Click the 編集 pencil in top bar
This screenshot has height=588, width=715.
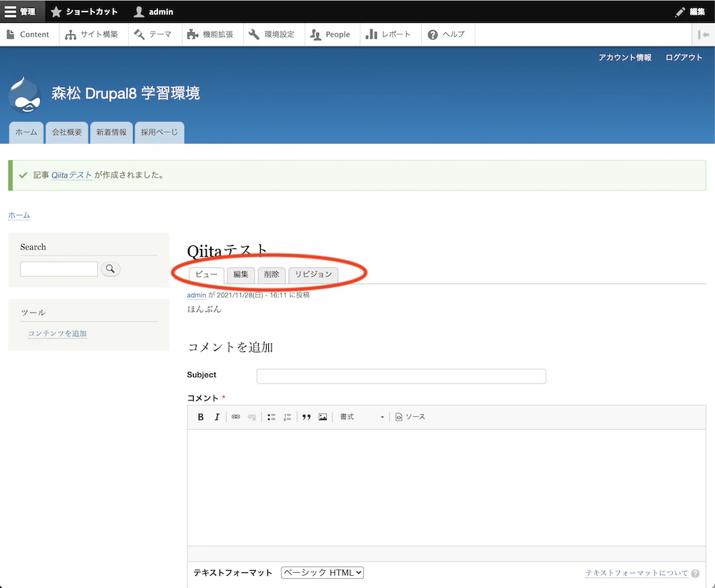[691, 12]
